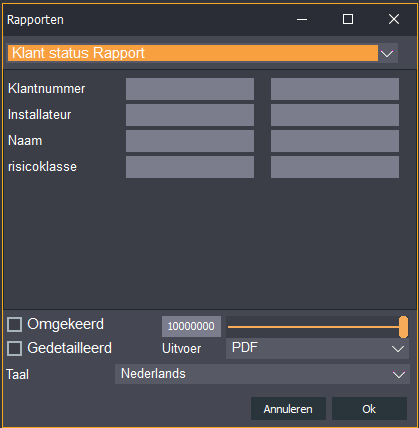Enable the Omgekeerd checkbox
This screenshot has height=428, width=419.
tap(15, 325)
